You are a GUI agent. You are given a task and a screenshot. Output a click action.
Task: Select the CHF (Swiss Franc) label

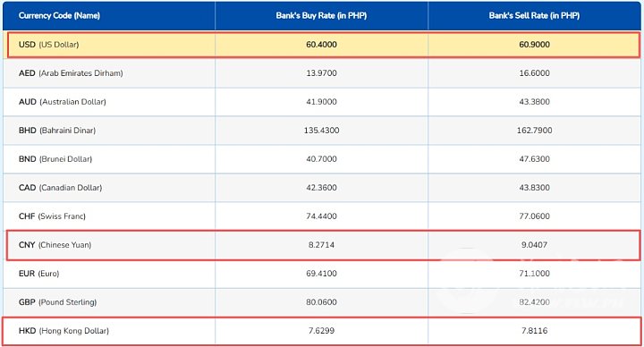click(x=52, y=216)
